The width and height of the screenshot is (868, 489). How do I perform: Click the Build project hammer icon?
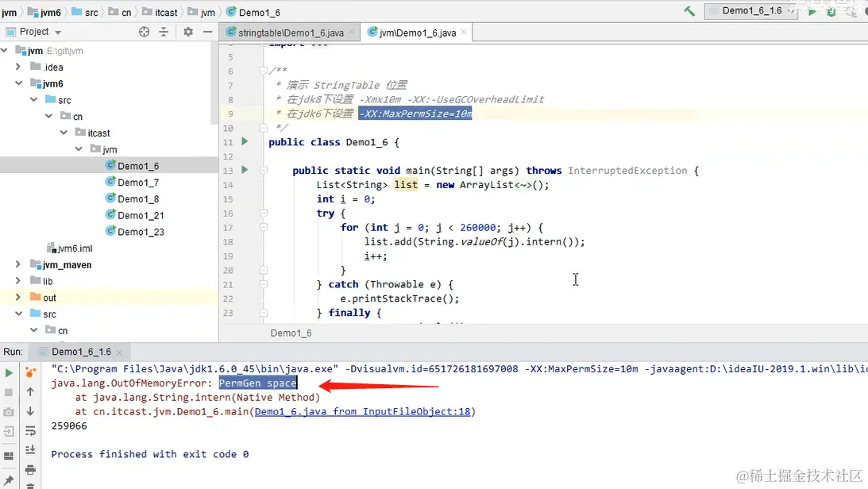pos(689,11)
